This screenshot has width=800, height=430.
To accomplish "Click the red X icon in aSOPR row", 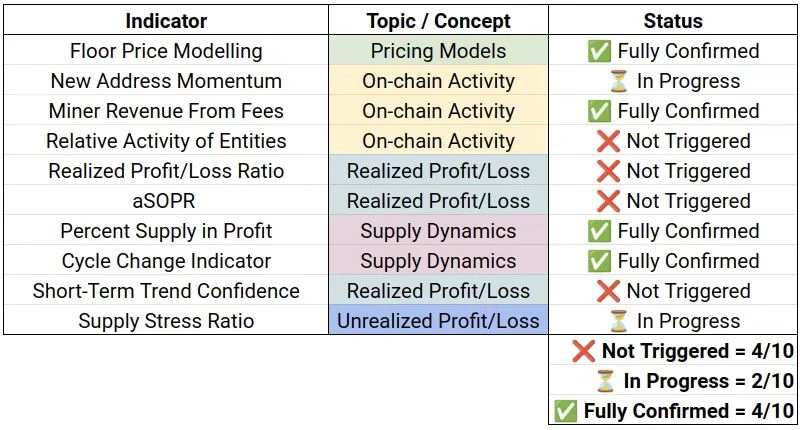I will pos(608,201).
